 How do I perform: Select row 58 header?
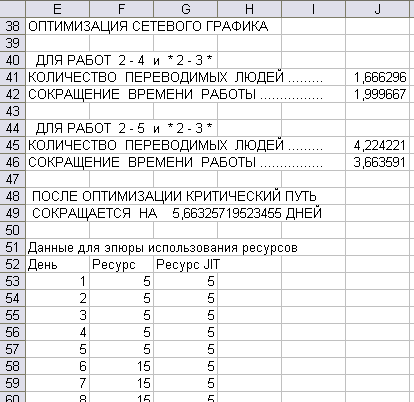point(12,366)
